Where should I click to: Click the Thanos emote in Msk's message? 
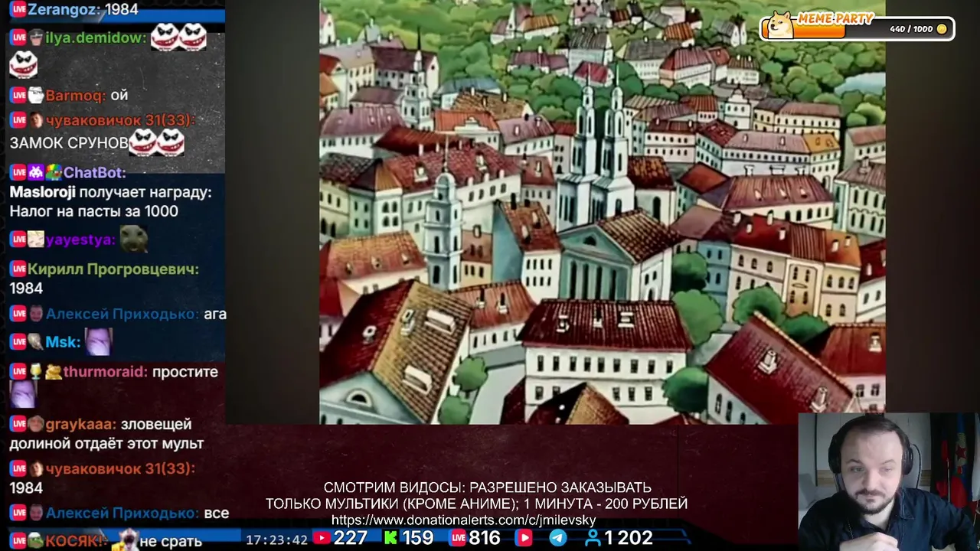pyautogui.click(x=99, y=341)
